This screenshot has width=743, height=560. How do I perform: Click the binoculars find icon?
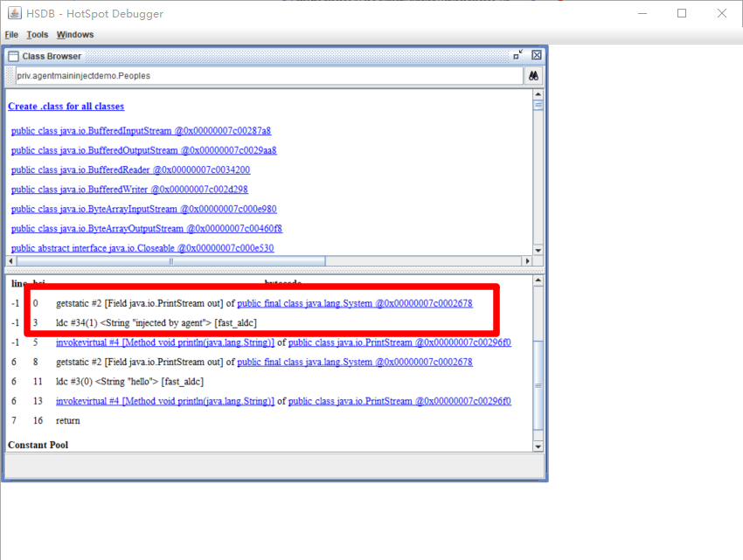(533, 76)
